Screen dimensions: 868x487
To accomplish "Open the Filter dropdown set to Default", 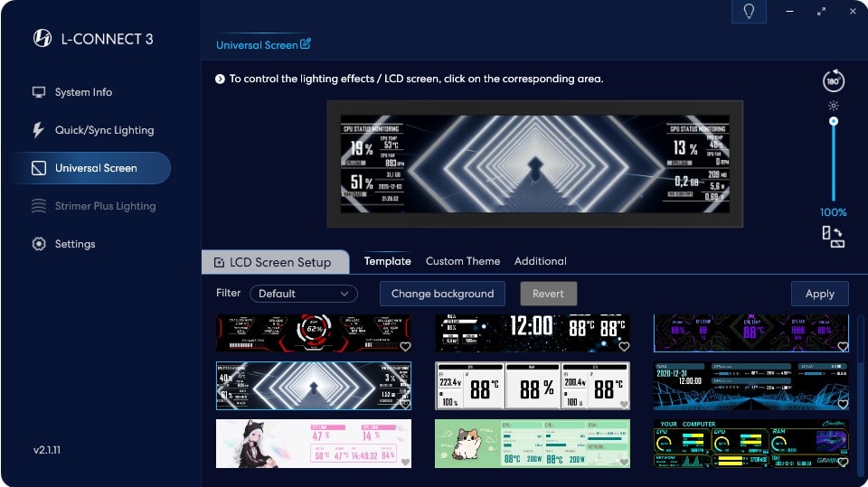I will [304, 294].
